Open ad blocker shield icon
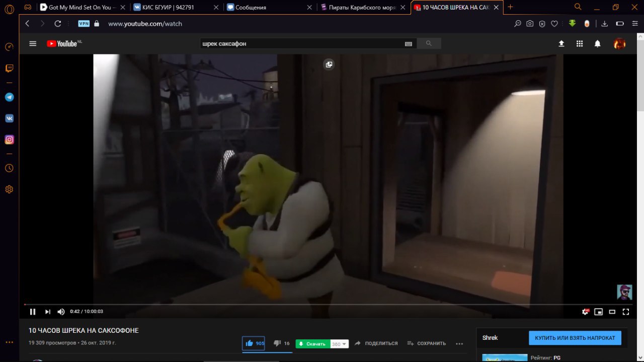Viewport: 644px width, 362px height. click(542, 24)
